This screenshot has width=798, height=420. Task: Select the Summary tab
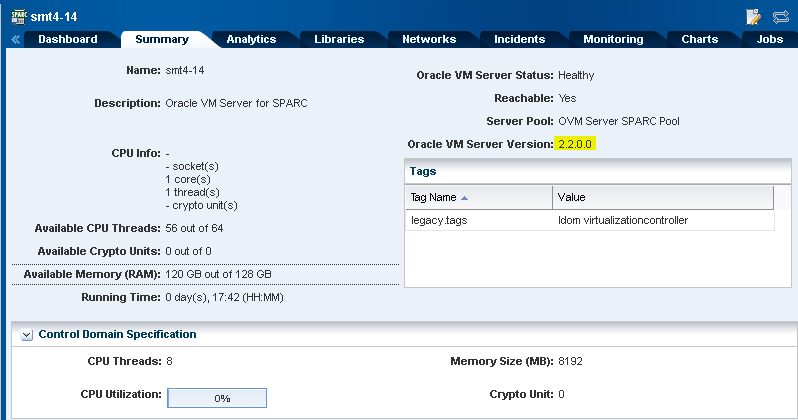pos(162,39)
